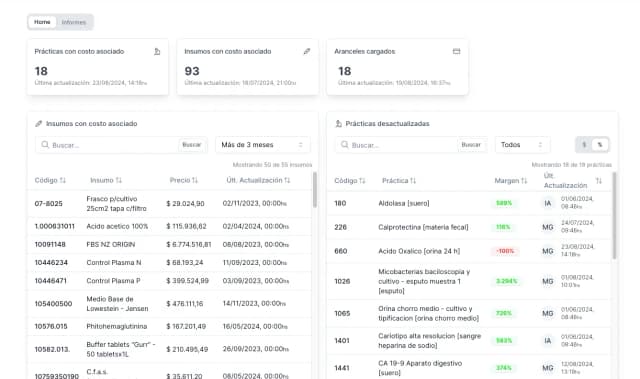This screenshot has height=379, width=640.
Task: Sort Prácticas by Últ. Actualización
Action: point(573,180)
